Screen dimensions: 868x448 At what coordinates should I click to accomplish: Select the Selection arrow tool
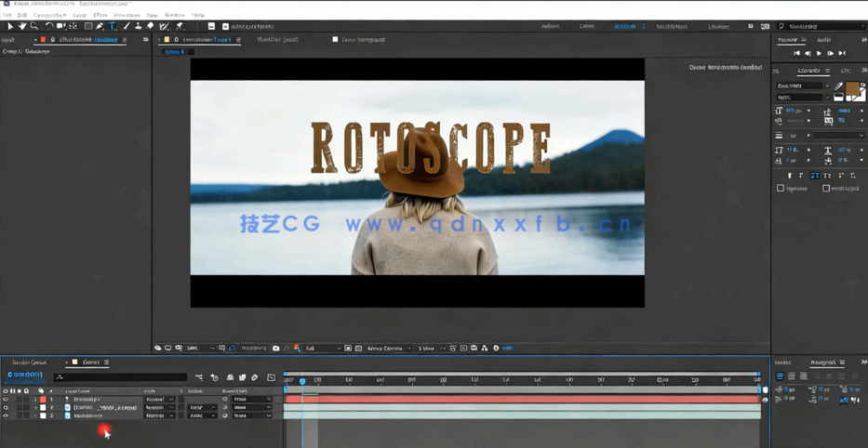10,27
